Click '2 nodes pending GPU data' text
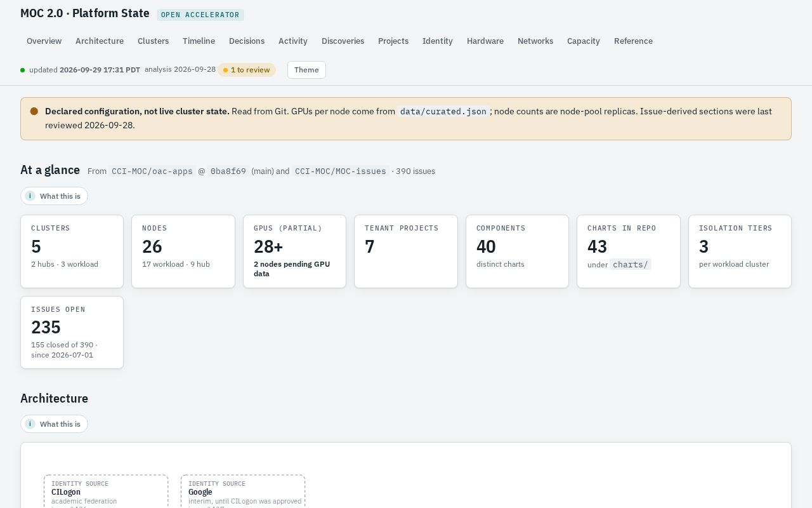 coord(292,269)
